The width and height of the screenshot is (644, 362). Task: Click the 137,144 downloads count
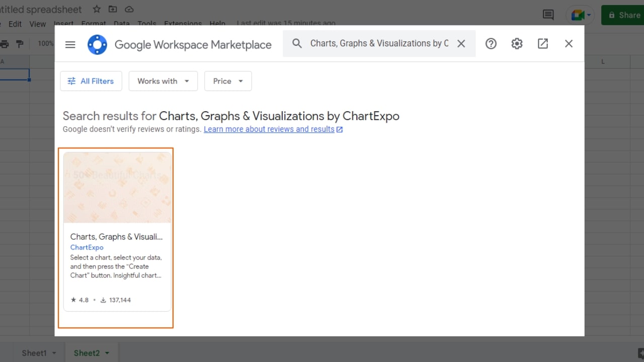click(115, 300)
